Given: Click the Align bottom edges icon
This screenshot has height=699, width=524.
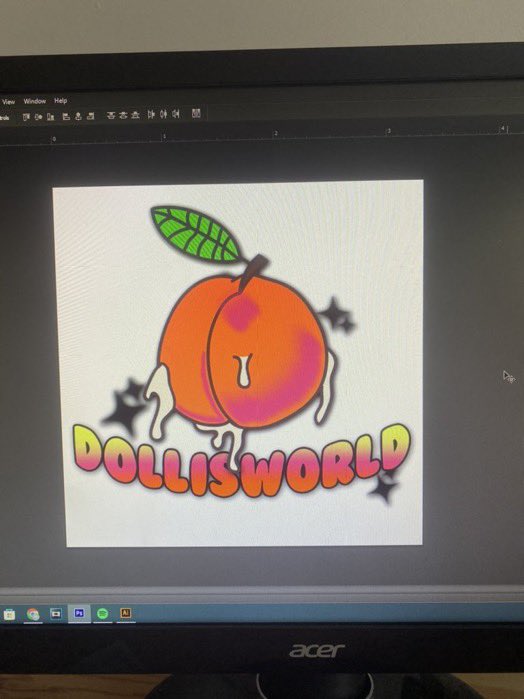Looking at the screenshot, I should [x=51, y=117].
